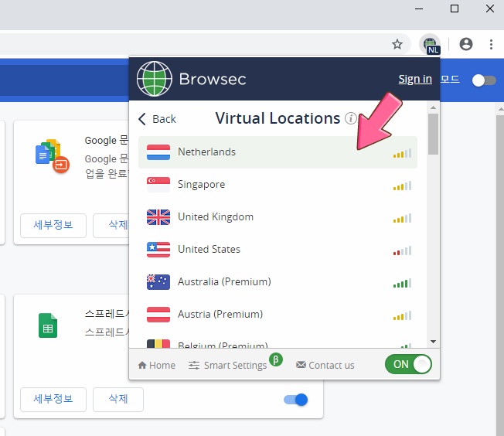Select the United States location
504x436 pixels.
[x=278, y=250]
